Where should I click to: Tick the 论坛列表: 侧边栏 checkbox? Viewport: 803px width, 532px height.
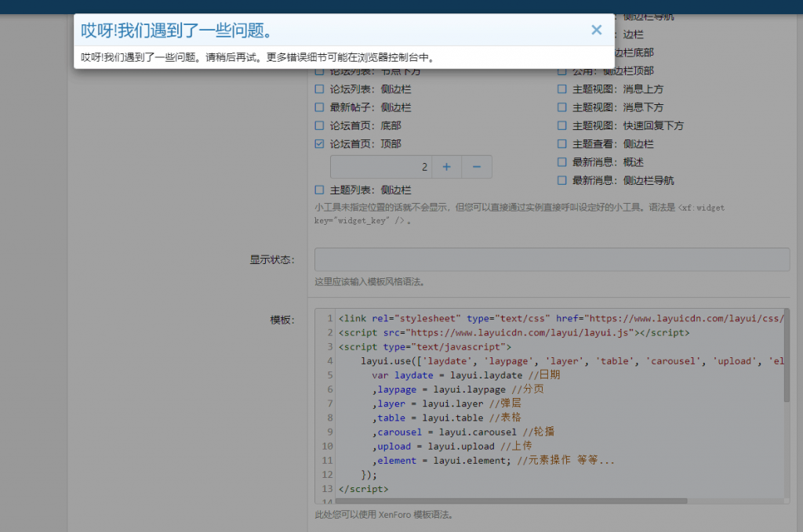[x=319, y=89]
